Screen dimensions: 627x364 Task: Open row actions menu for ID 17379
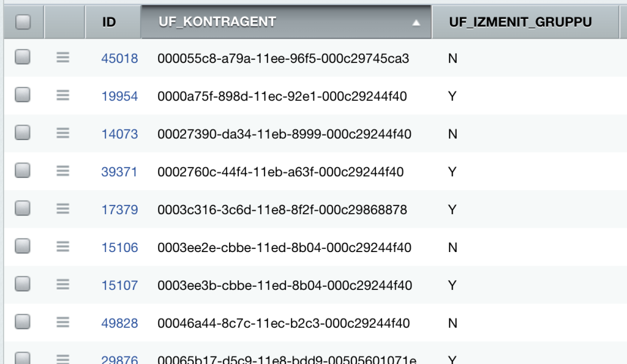coord(63,209)
